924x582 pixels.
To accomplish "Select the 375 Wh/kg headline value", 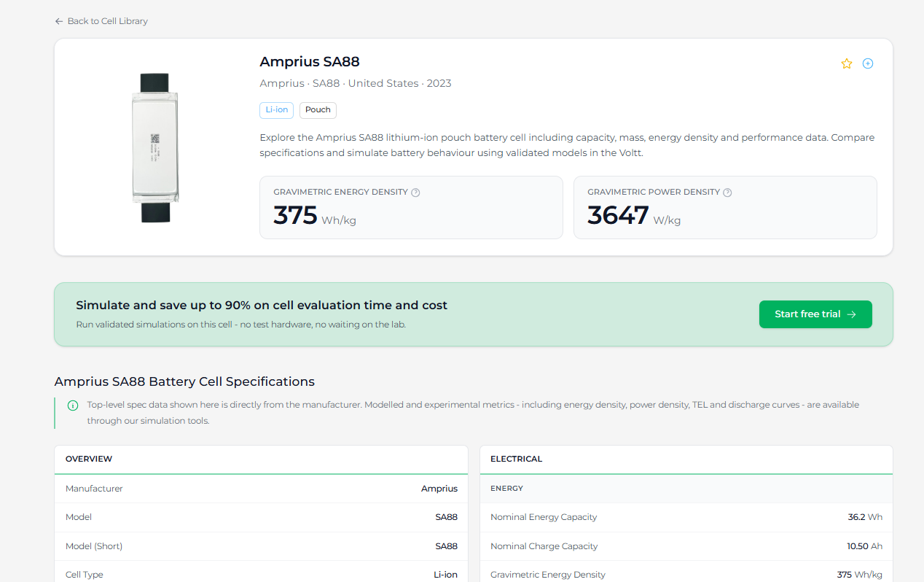I will click(x=315, y=216).
